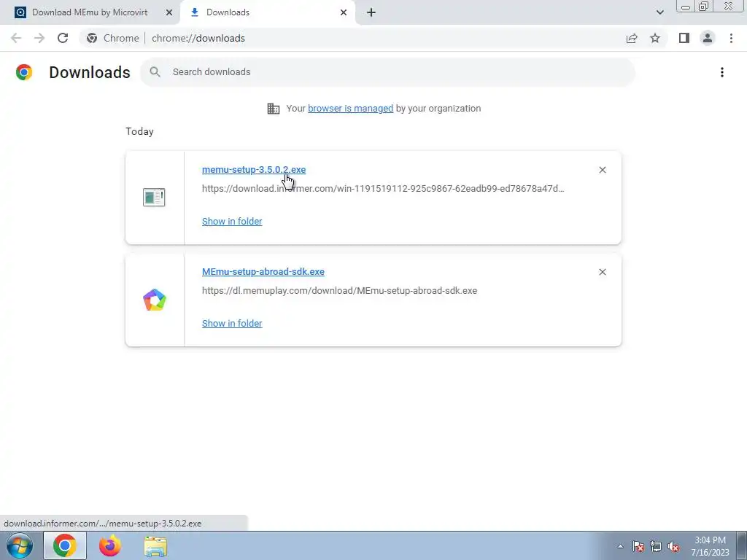Bookmark this page with the star icon
747x560 pixels.
point(655,38)
